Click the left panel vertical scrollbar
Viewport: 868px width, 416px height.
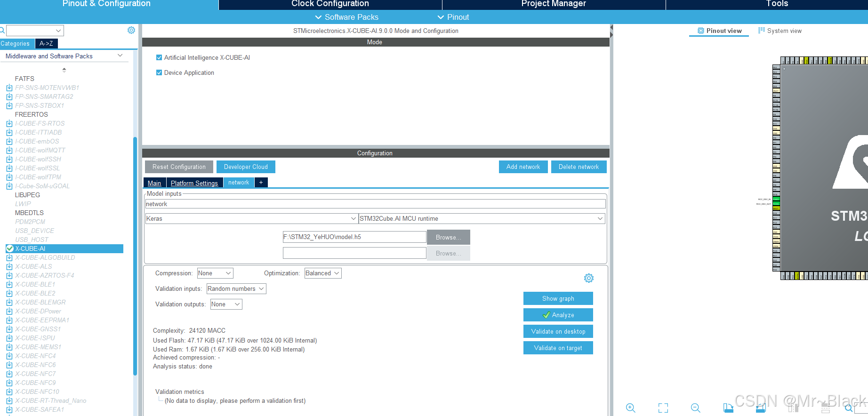(x=135, y=256)
